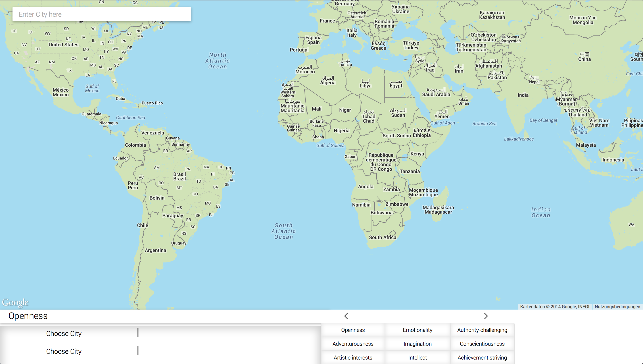
Task: Choose the Authority-challenging trait
Action: click(x=482, y=330)
